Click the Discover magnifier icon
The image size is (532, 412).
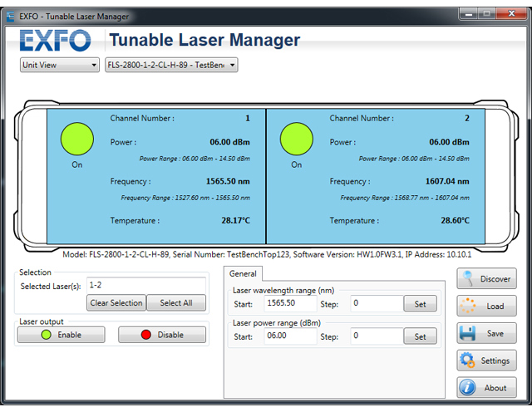467,278
